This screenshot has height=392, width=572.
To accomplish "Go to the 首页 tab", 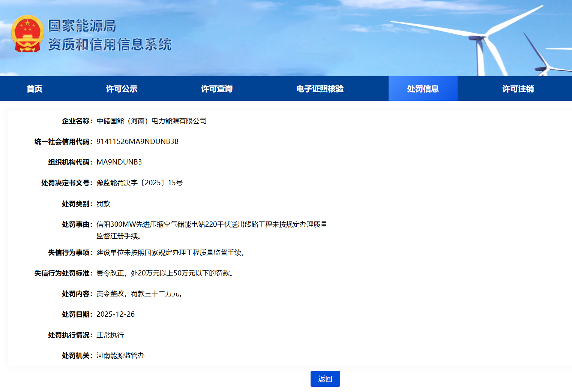I will point(35,89).
